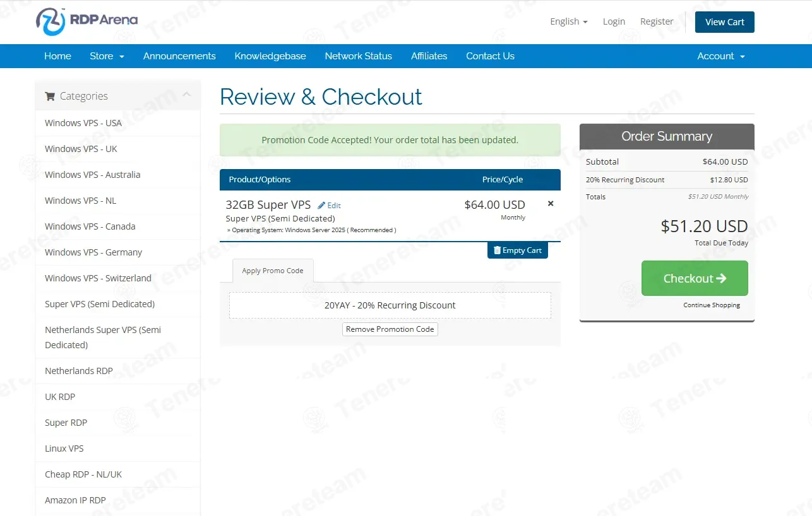Click the Promotion Code Accepted message

[x=390, y=140]
